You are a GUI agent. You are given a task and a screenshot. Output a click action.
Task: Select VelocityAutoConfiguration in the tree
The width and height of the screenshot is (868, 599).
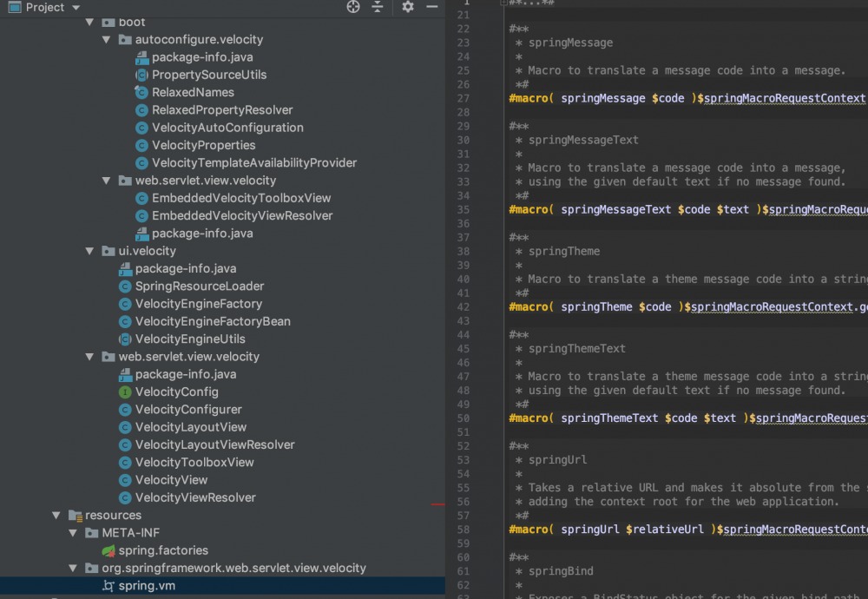click(227, 128)
